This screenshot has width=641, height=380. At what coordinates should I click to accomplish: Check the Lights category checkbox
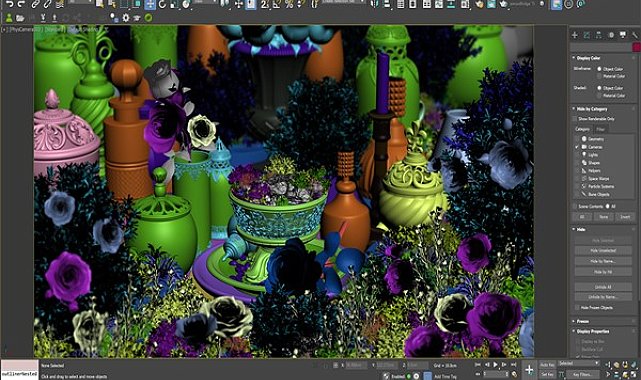(578, 155)
